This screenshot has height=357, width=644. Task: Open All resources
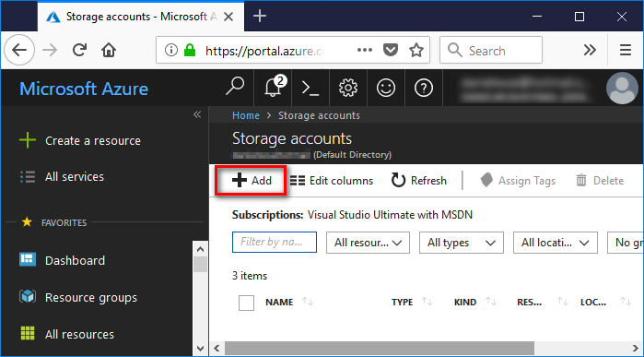66,334
